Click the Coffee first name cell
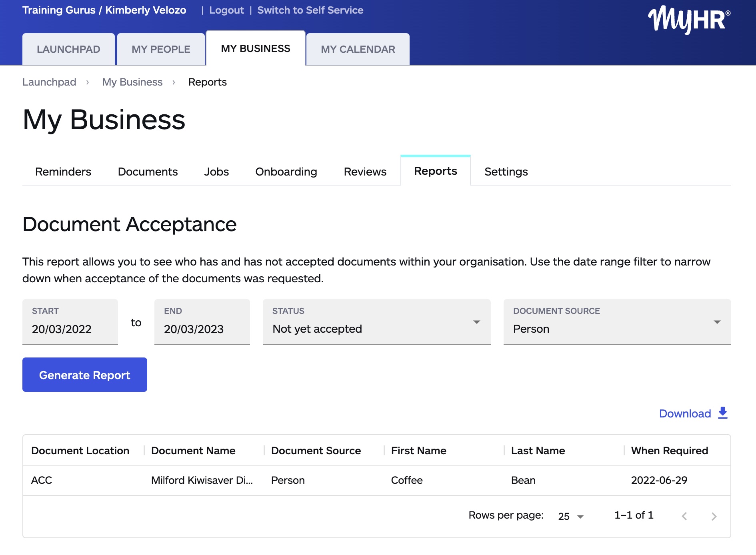Viewport: 756px width, 555px height. click(x=407, y=480)
